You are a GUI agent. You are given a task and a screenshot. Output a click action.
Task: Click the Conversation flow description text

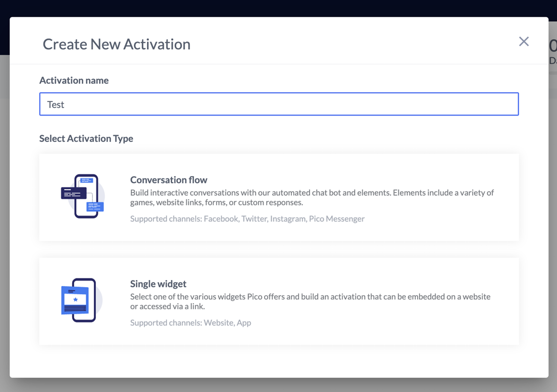[x=312, y=198]
